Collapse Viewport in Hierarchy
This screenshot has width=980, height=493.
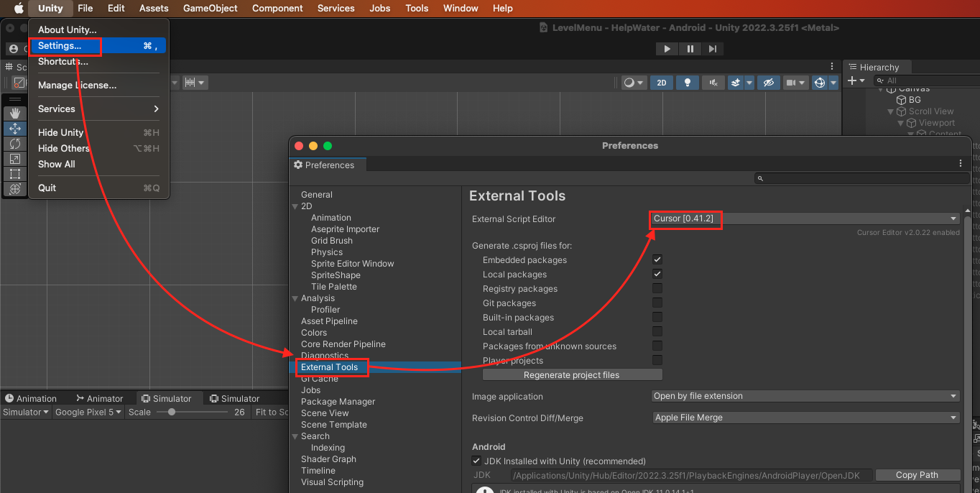pos(901,123)
